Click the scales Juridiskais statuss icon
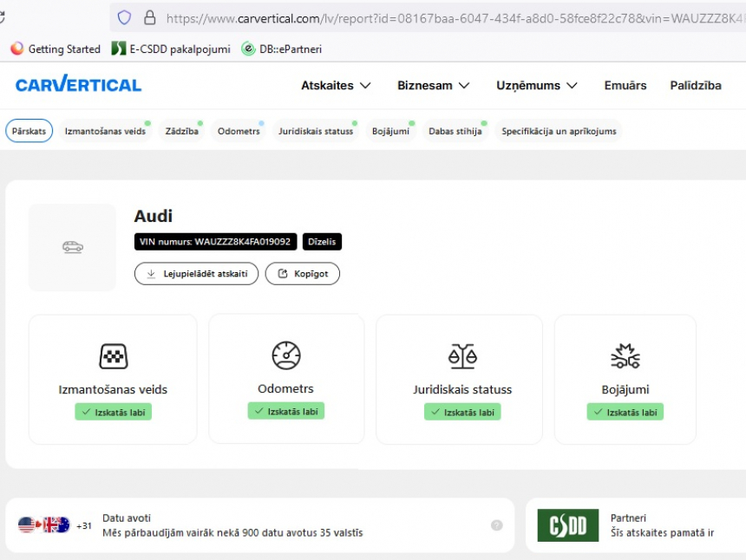746x560 pixels. (462, 356)
